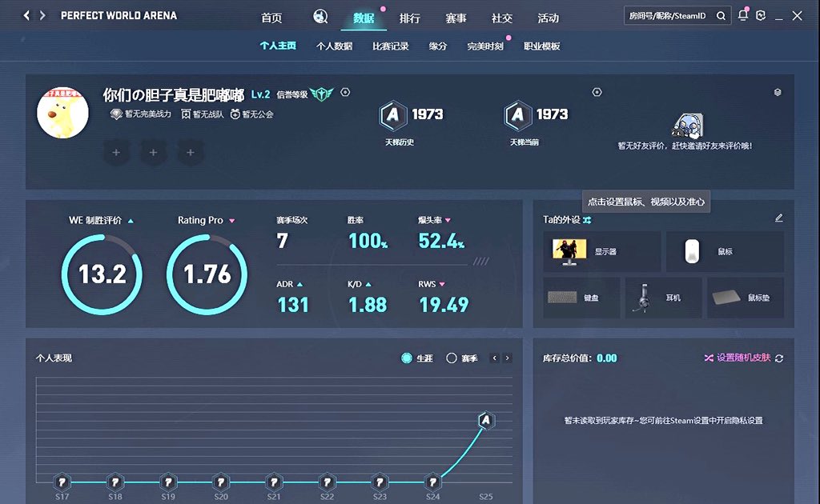Expand the 爆头率 arrow
Image resolution: width=820 pixels, height=504 pixels.
[x=448, y=221]
